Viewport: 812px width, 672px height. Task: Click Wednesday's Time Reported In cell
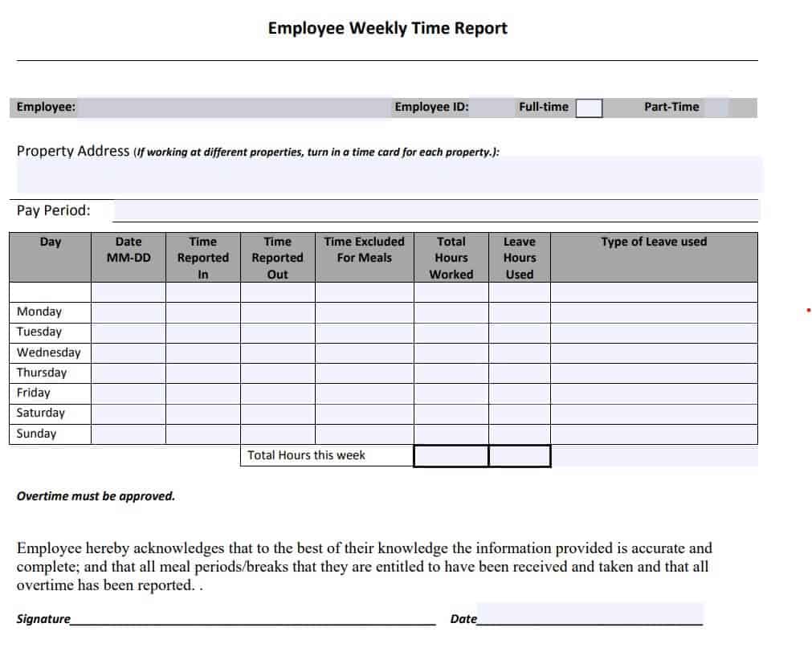click(x=203, y=353)
